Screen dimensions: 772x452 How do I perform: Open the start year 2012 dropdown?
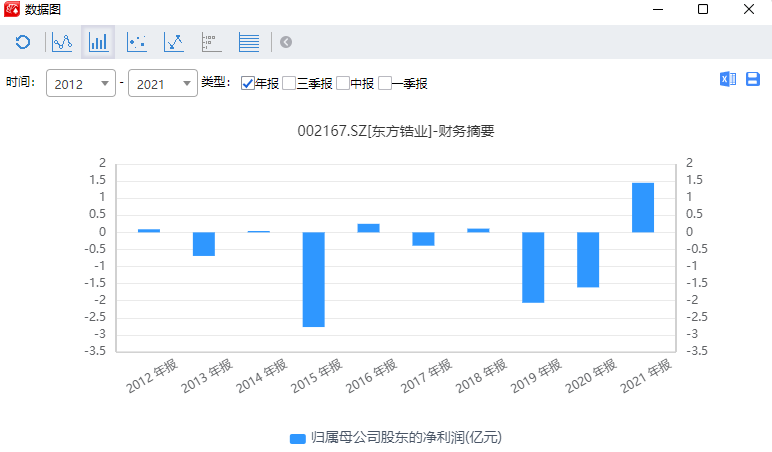click(80, 84)
